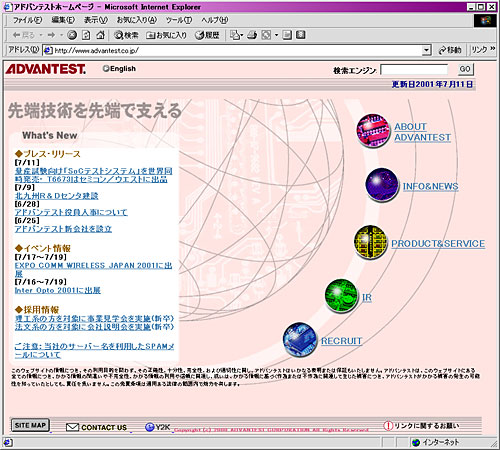Expand the Back button history dropdown arrow
This screenshot has height=450, width=500.
pos(41,35)
